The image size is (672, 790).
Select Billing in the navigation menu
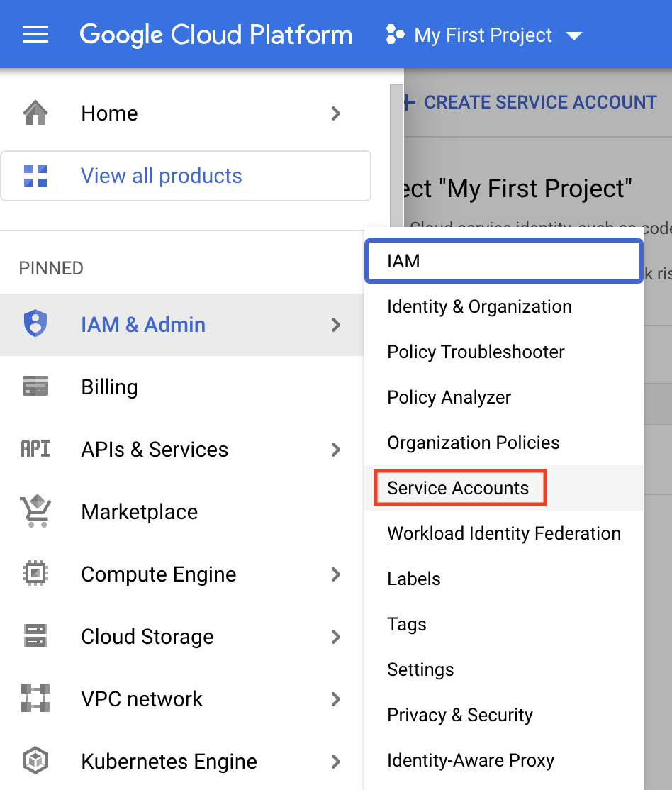(182, 387)
